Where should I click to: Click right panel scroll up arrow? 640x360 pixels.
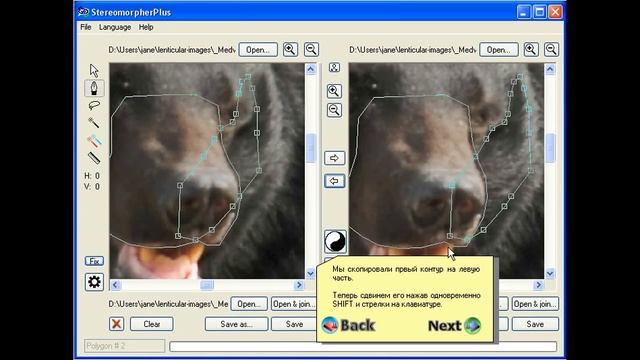(550, 69)
